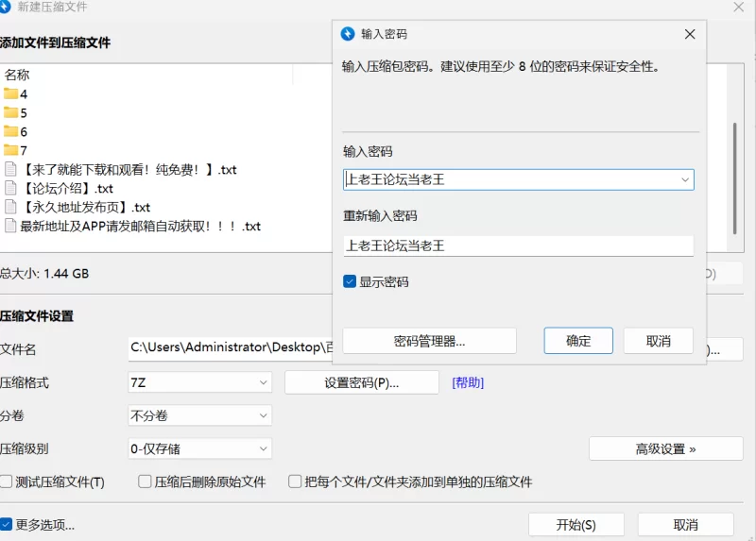756x541 pixels.
Task: Select the 【永久地址发布页】.txt file icon
Action: (x=11, y=207)
